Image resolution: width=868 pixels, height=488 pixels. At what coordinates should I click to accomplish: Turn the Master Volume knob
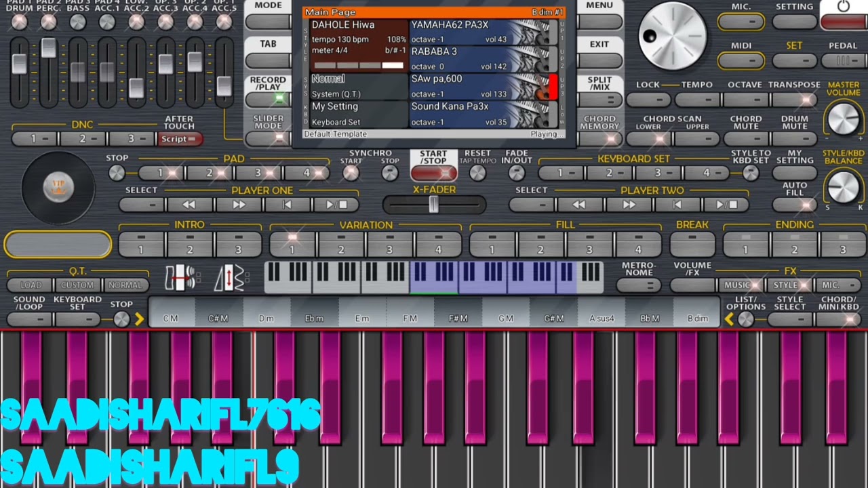(x=844, y=119)
